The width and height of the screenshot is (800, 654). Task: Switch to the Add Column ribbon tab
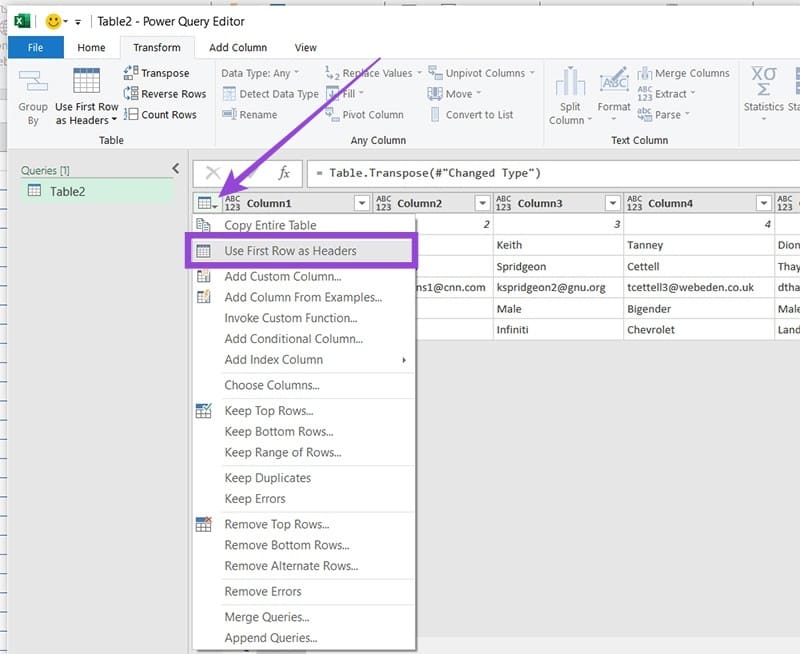tap(237, 47)
